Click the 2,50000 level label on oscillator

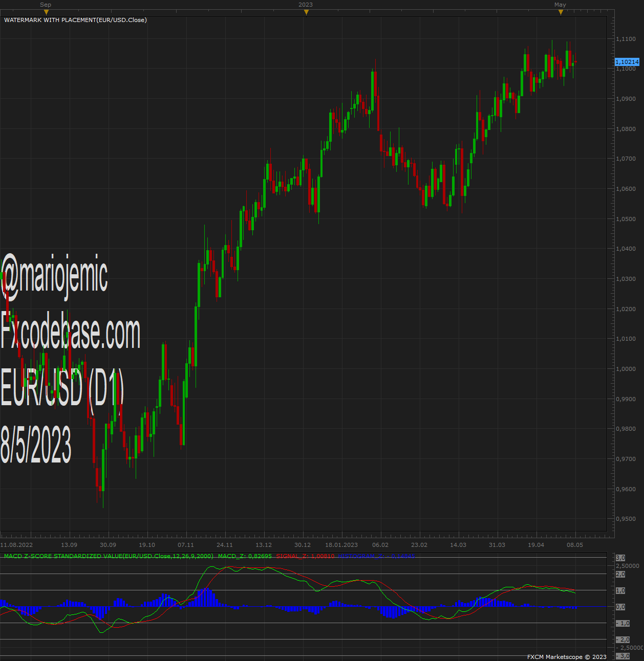point(628,566)
